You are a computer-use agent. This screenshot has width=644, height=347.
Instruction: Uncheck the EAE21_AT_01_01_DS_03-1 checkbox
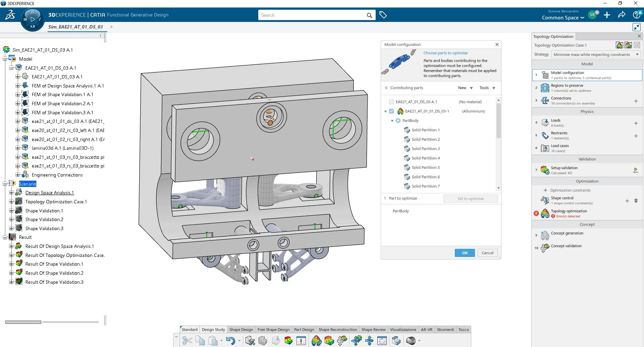[x=391, y=111]
